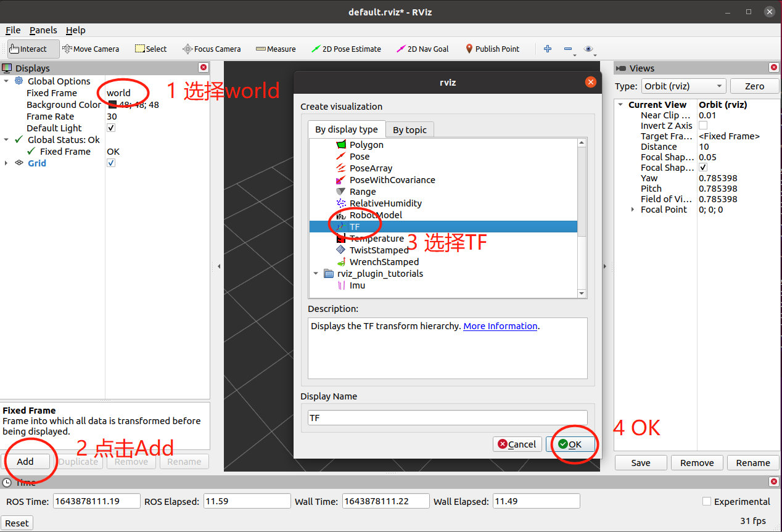Expand the Focal Point property

[x=633, y=210]
